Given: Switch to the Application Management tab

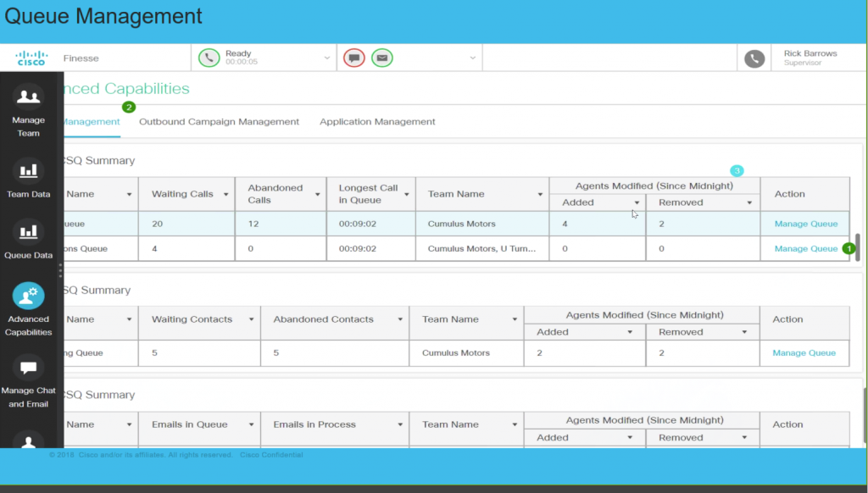Looking at the screenshot, I should (377, 121).
